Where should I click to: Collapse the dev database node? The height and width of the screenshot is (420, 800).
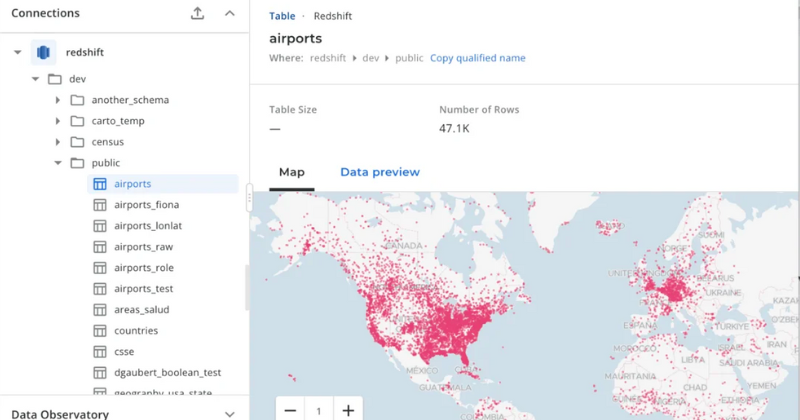point(36,79)
